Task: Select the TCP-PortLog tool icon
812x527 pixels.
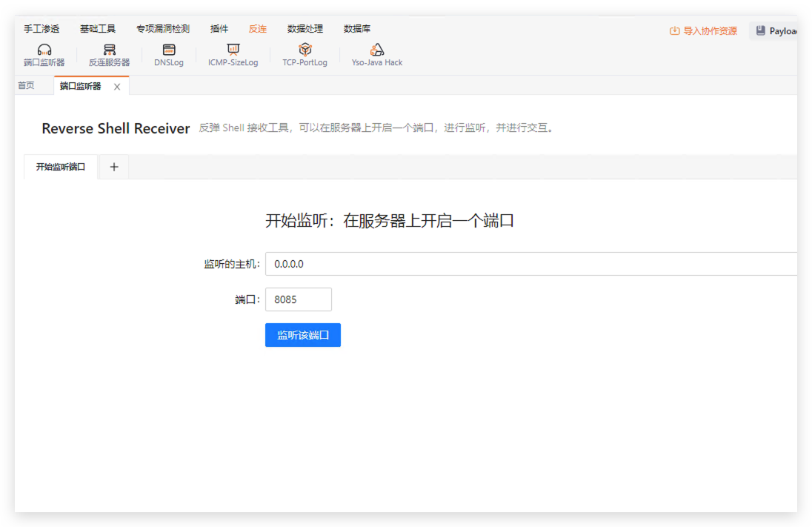Action: pyautogui.click(x=304, y=50)
